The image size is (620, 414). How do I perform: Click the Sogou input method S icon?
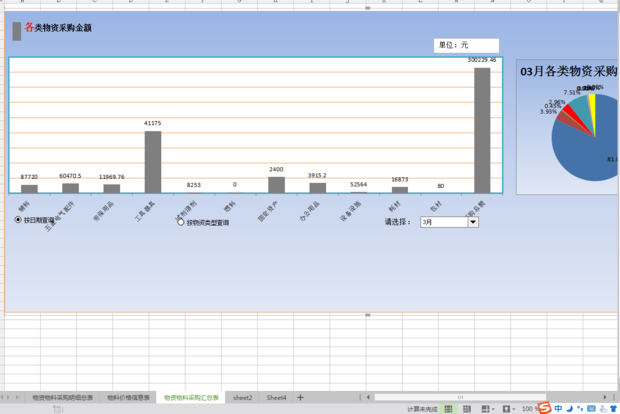(544, 408)
